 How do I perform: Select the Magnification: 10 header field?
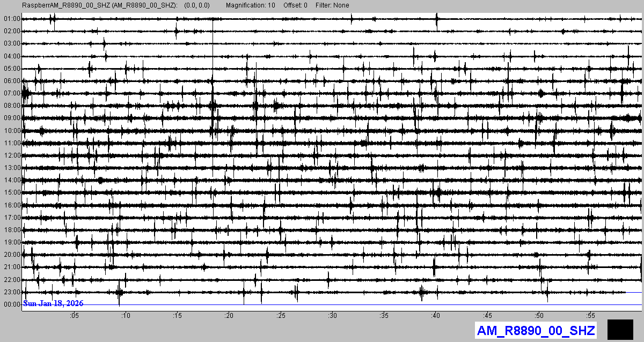point(251,5)
